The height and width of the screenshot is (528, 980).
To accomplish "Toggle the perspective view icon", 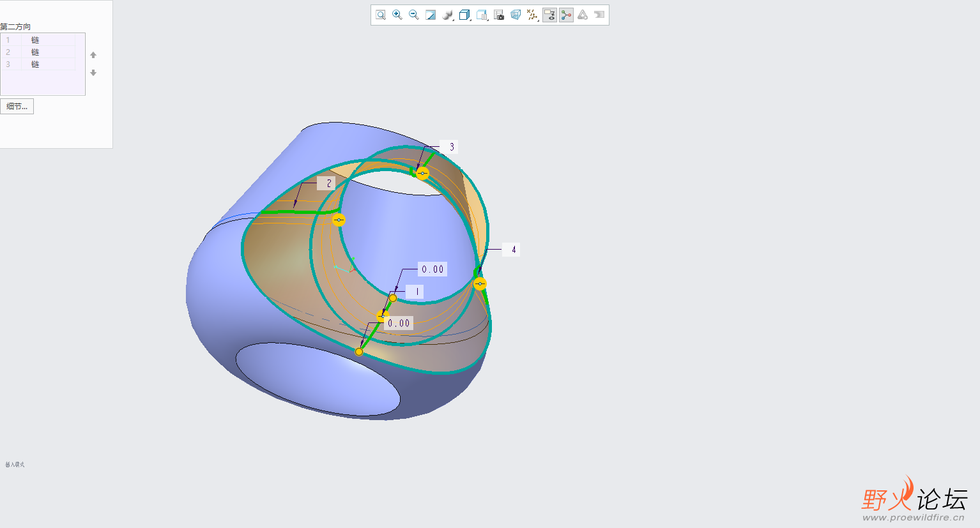I will [x=516, y=15].
